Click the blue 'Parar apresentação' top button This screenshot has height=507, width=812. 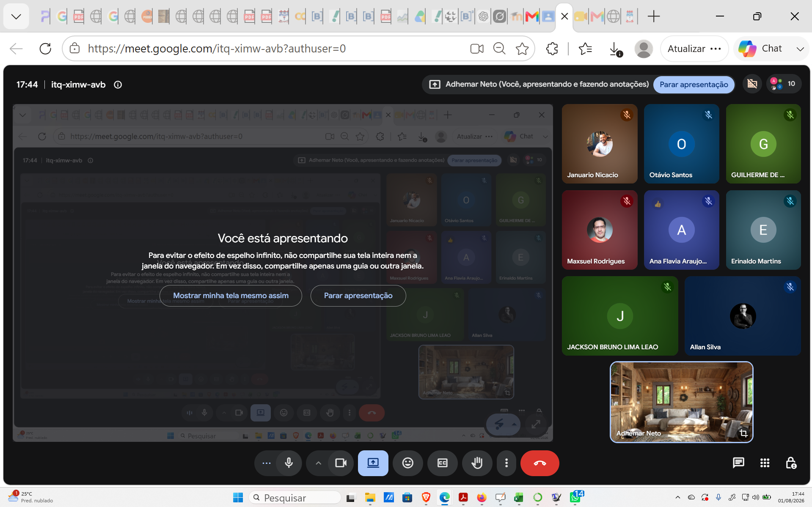point(694,85)
